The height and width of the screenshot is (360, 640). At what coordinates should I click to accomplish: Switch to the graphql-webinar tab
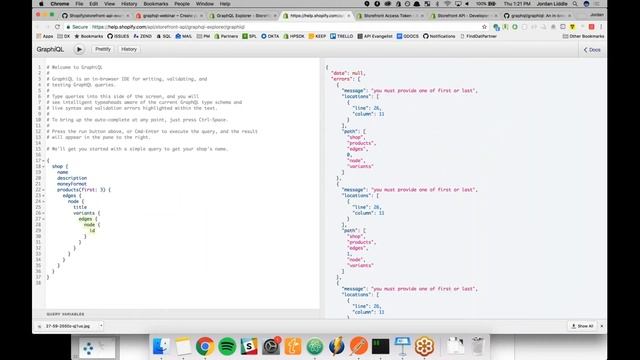(x=169, y=16)
